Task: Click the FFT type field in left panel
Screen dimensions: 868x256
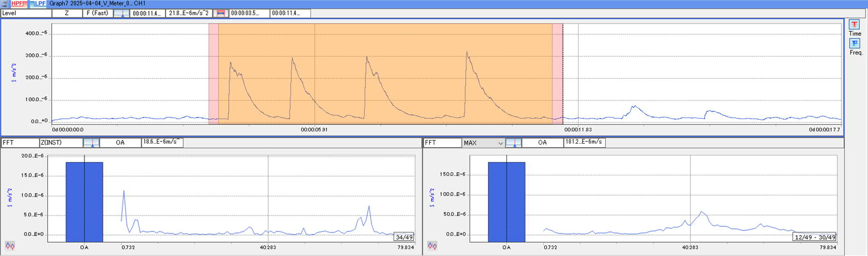Action: click(x=19, y=143)
